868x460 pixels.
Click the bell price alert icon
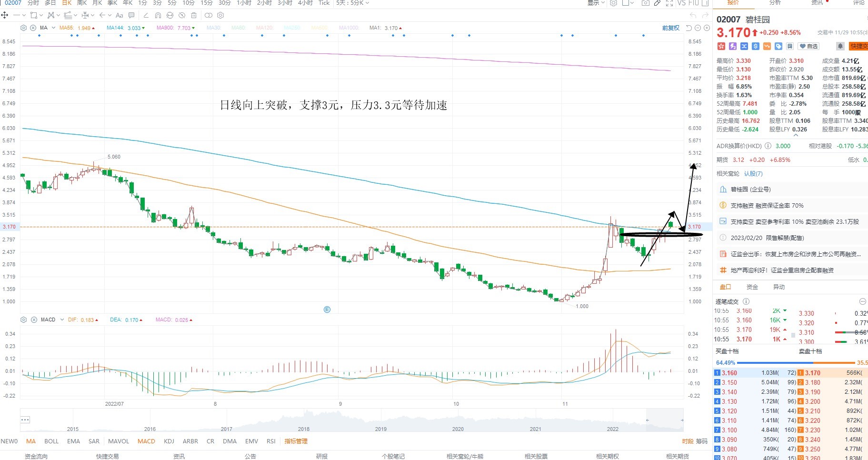coord(840,46)
